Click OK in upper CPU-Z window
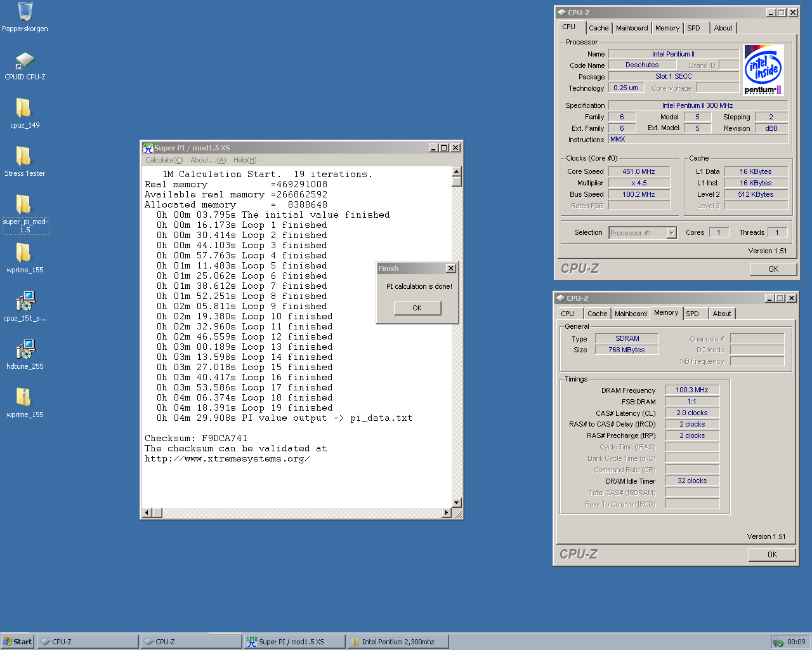 773,269
